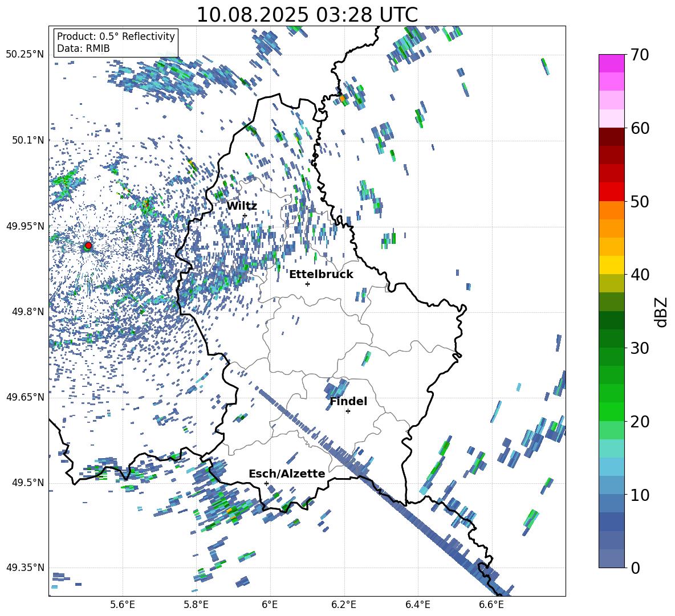Screen dimensions: 675x616
Task: Click the 50.25°N latitude label
Action: click(x=25, y=55)
